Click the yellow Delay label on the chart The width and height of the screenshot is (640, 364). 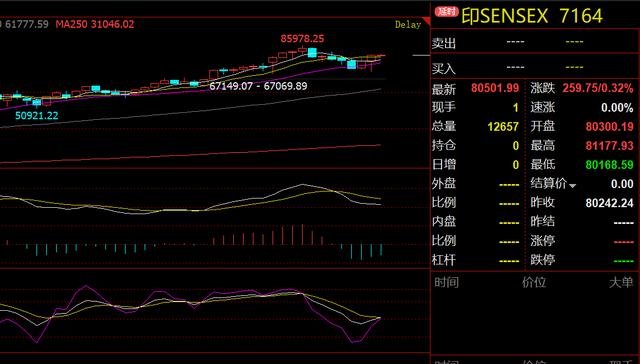click(408, 25)
